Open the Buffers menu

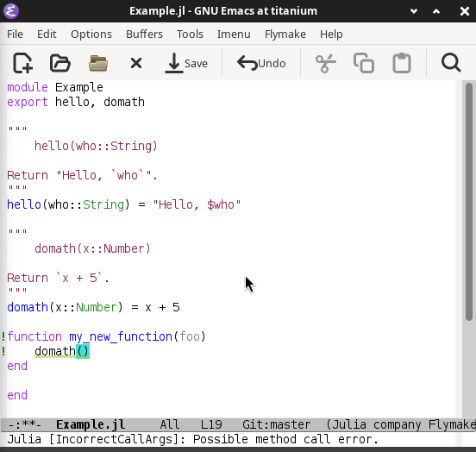pos(144,34)
